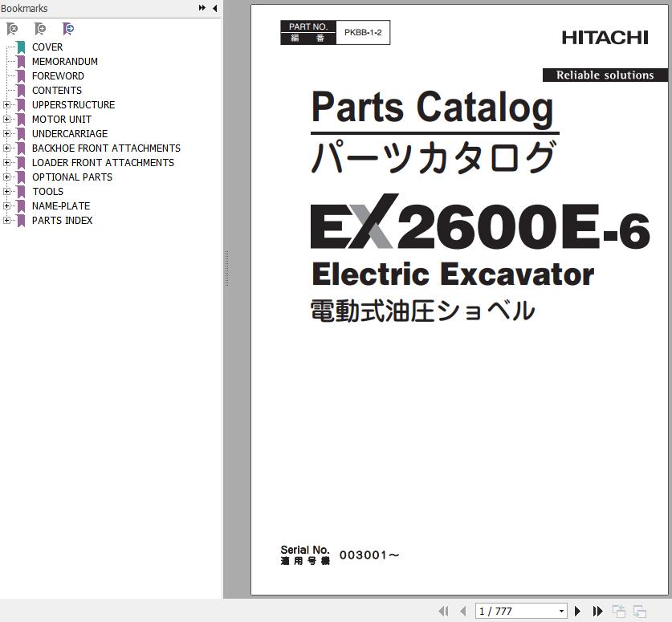The width and height of the screenshot is (672, 622).
Task: Click the Bookmarks panel title
Action: 24,8
